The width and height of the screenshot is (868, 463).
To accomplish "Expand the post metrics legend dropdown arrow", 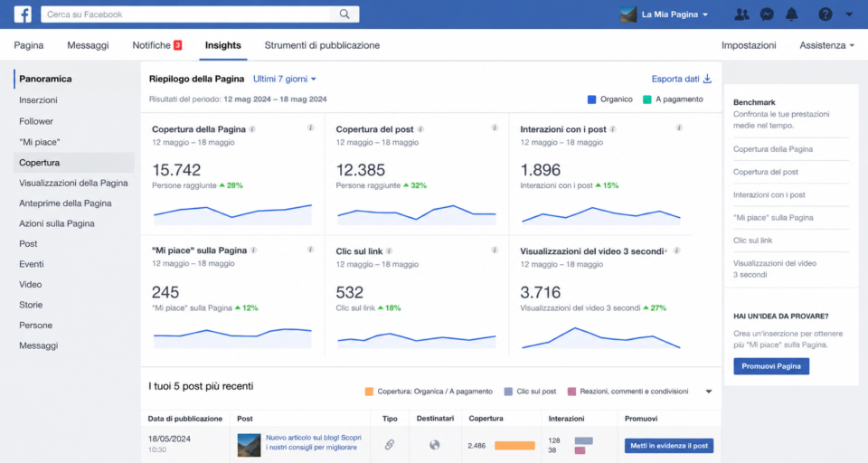I will (x=709, y=392).
